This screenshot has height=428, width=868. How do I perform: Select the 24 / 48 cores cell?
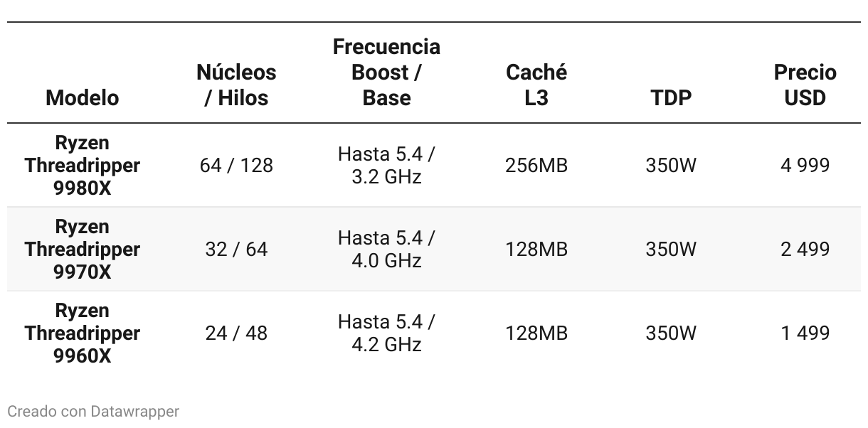236,333
